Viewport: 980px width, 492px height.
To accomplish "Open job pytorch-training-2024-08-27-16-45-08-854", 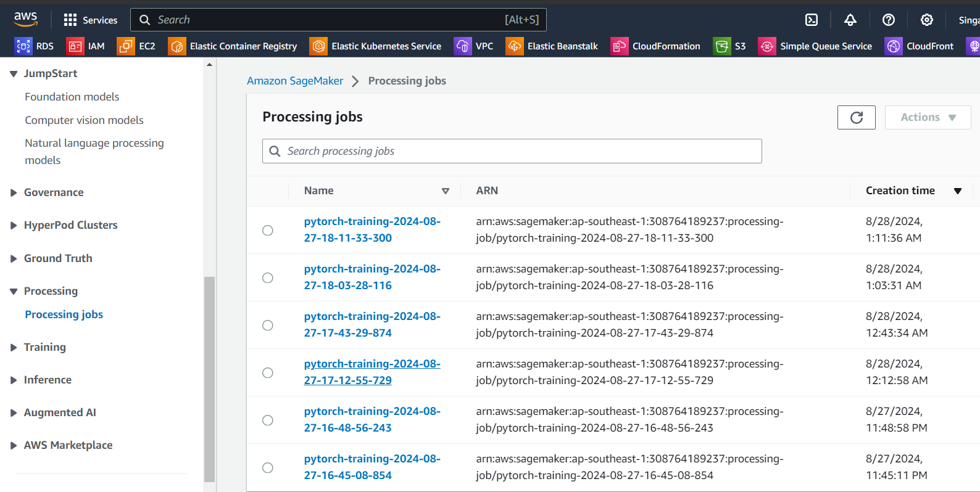I will click(372, 467).
